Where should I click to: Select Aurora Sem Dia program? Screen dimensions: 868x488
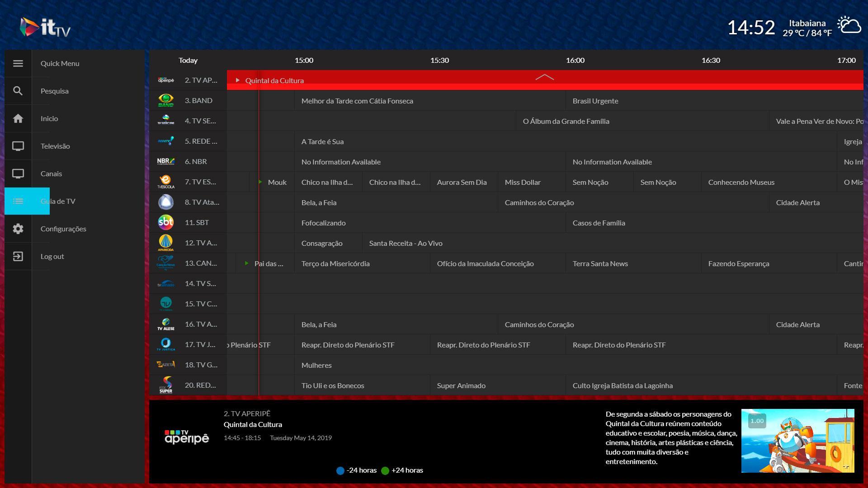[x=464, y=182]
